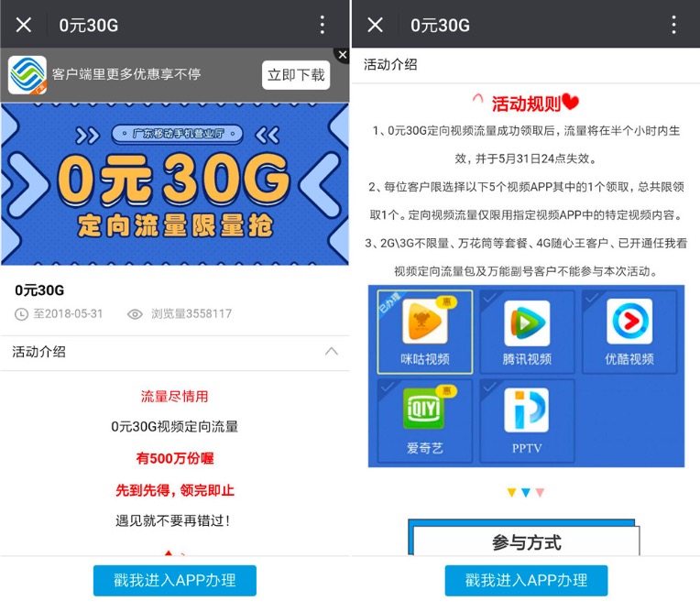700x612 pixels.
Task: Click 立即下载 button
Action: (x=296, y=75)
